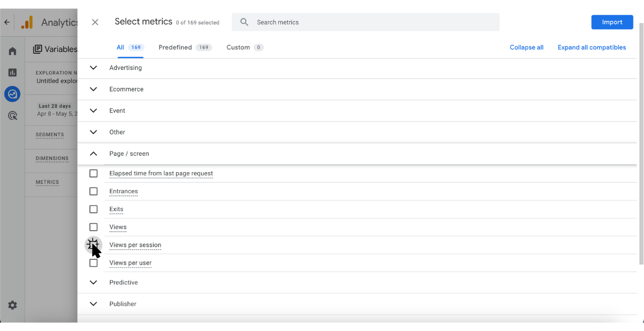Open Advertising via the lowest sidebar navigation icon

(x=12, y=116)
